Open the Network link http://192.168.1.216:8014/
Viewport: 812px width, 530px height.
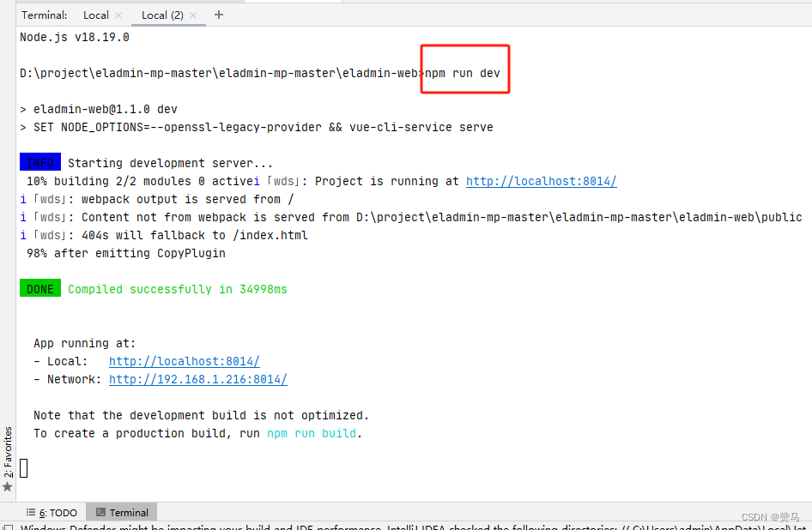tap(197, 379)
